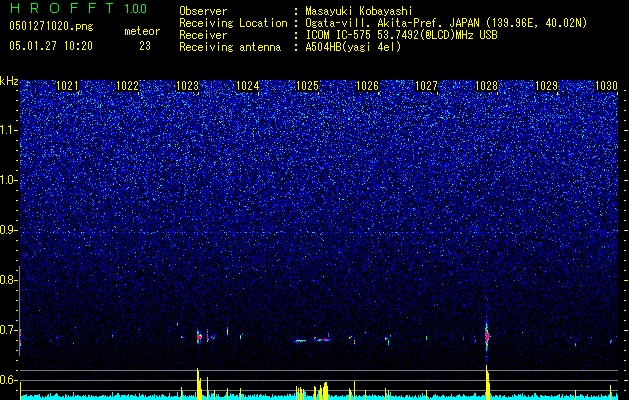The width and height of the screenshot is (629, 400).
Task: Click the 1028 time marker
Action: click(x=486, y=86)
